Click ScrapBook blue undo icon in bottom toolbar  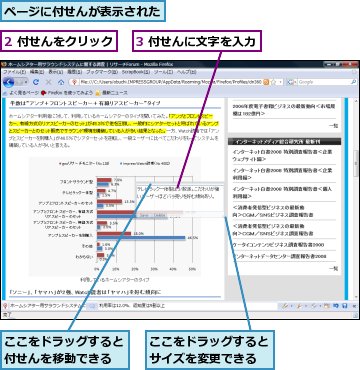pyautogui.click(x=337, y=306)
